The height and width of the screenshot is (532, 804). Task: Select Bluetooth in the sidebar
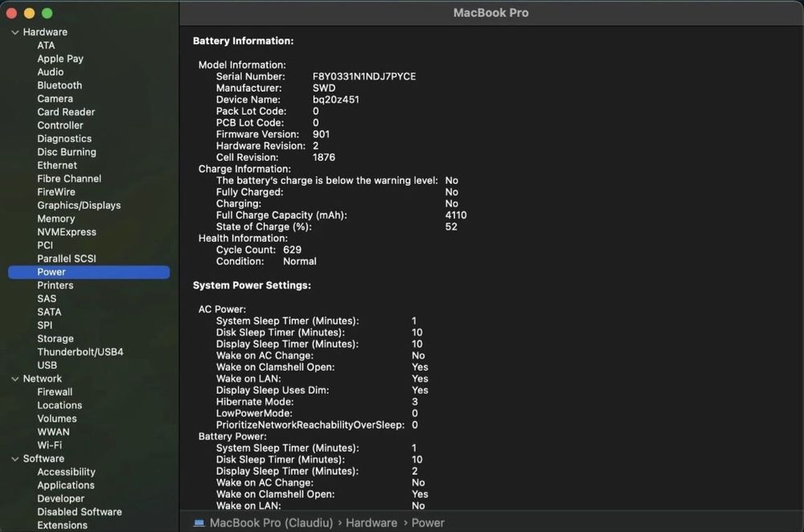tap(59, 85)
